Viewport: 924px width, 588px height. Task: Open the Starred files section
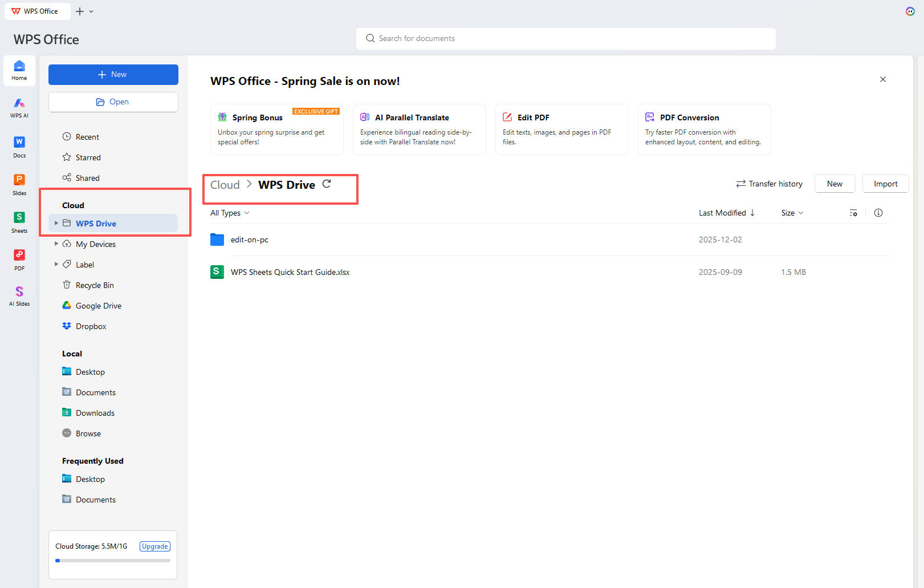point(88,157)
